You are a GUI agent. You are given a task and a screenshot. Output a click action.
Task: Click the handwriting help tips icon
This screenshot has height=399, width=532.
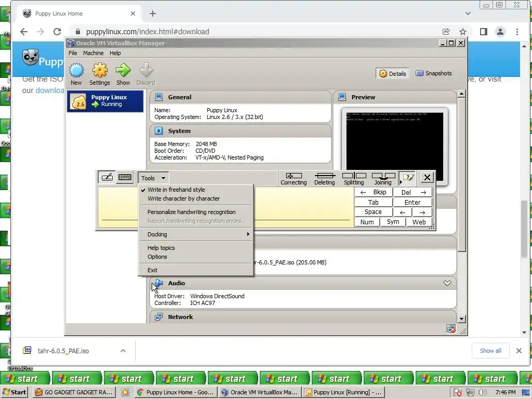(408, 178)
